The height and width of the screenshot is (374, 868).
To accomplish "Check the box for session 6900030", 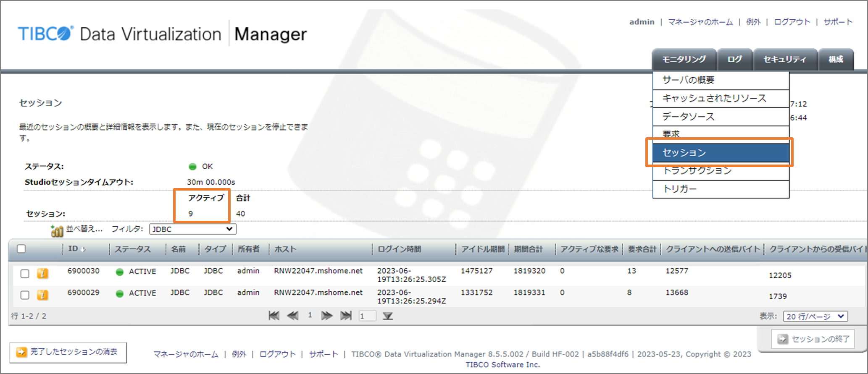I will [x=25, y=274].
